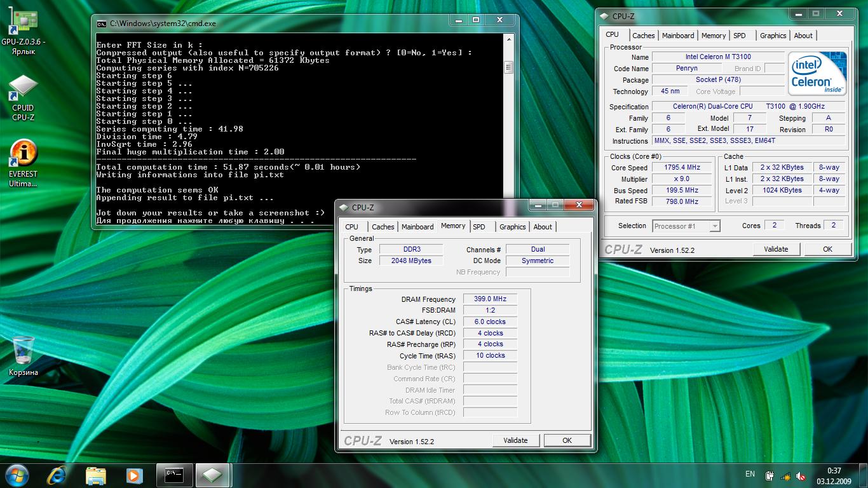This screenshot has height=488, width=868.
Task: Click the Name field Intel Celeron M T3100
Action: [x=718, y=57]
